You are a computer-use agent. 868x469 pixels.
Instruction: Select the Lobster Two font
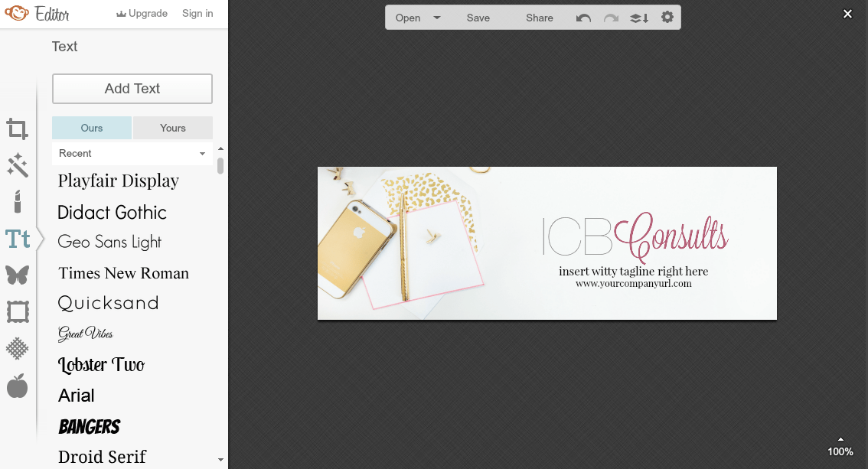tap(101, 365)
